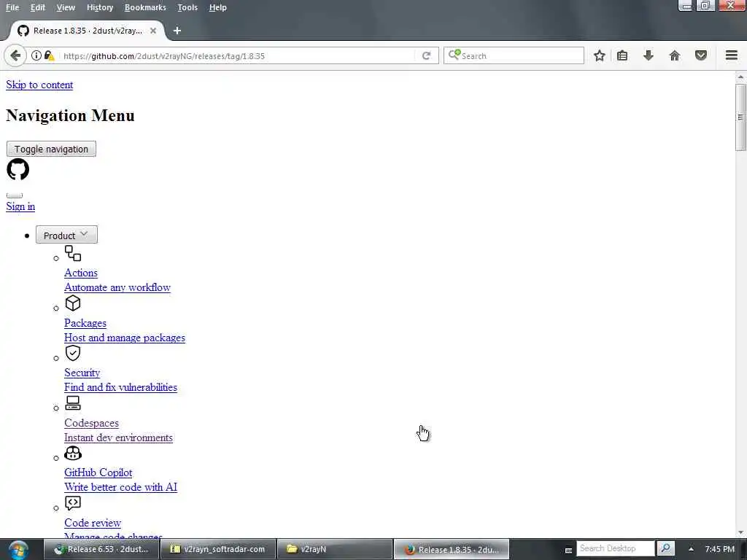Open the Edit menu

click(38, 7)
